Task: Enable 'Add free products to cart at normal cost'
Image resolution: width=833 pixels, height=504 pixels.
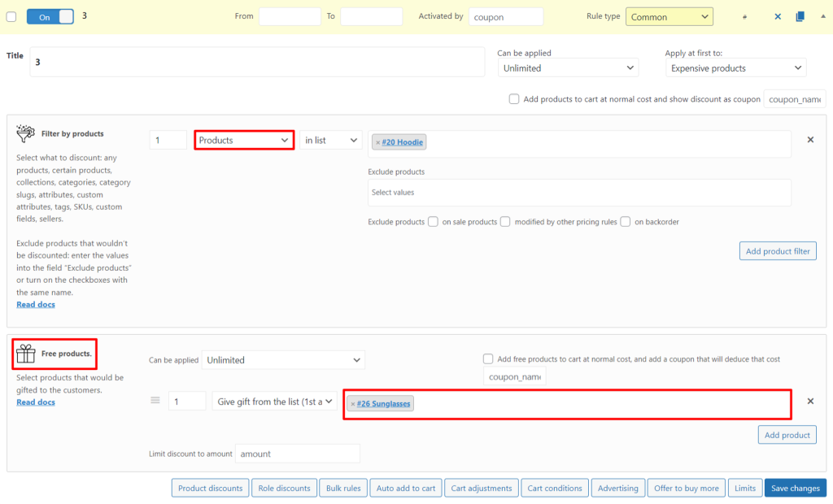Action: click(x=488, y=359)
